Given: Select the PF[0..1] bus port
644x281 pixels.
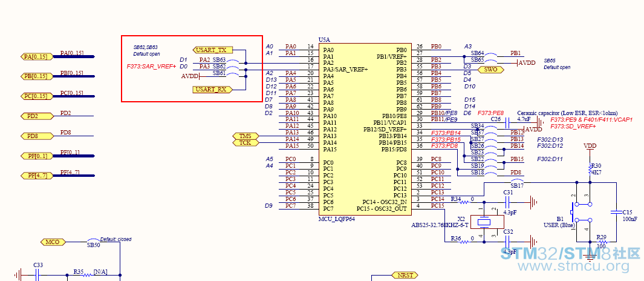Looking at the screenshot, I should coord(36,156).
